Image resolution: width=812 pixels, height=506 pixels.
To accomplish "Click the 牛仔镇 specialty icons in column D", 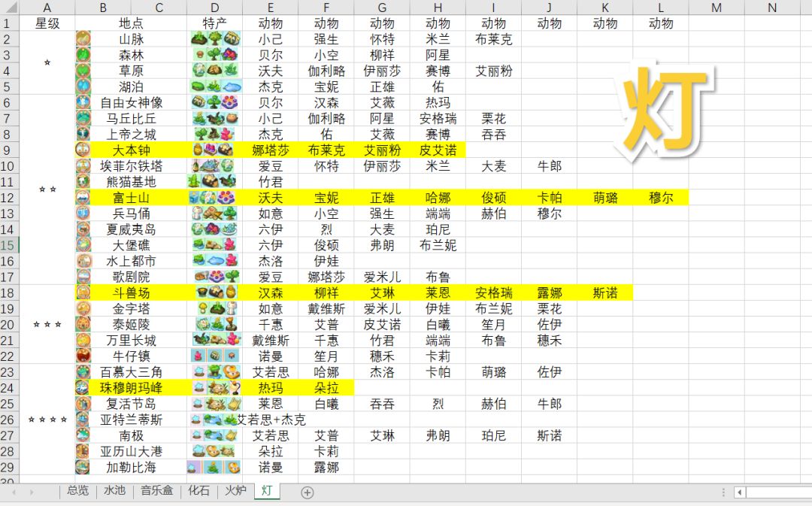I will pos(215,356).
